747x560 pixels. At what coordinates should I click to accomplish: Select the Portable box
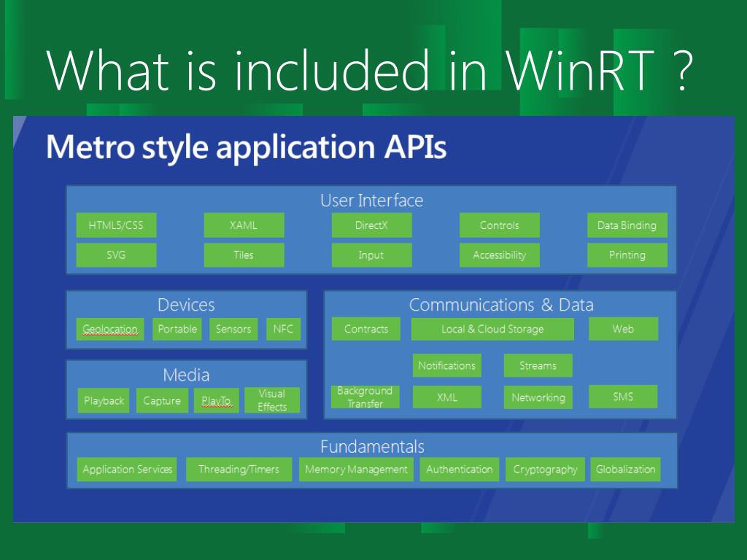click(x=177, y=329)
